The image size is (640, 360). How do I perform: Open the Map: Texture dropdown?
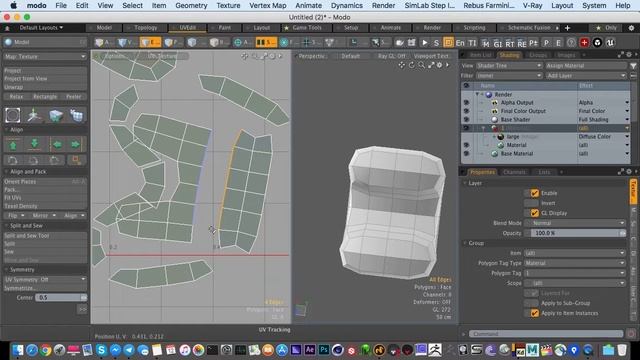coord(45,56)
